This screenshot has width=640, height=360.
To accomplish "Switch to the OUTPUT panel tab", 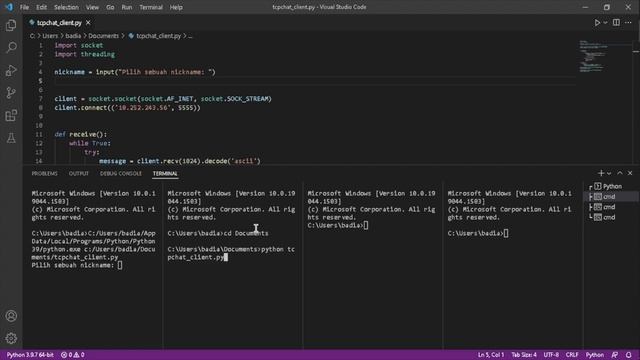I will 79,173.
